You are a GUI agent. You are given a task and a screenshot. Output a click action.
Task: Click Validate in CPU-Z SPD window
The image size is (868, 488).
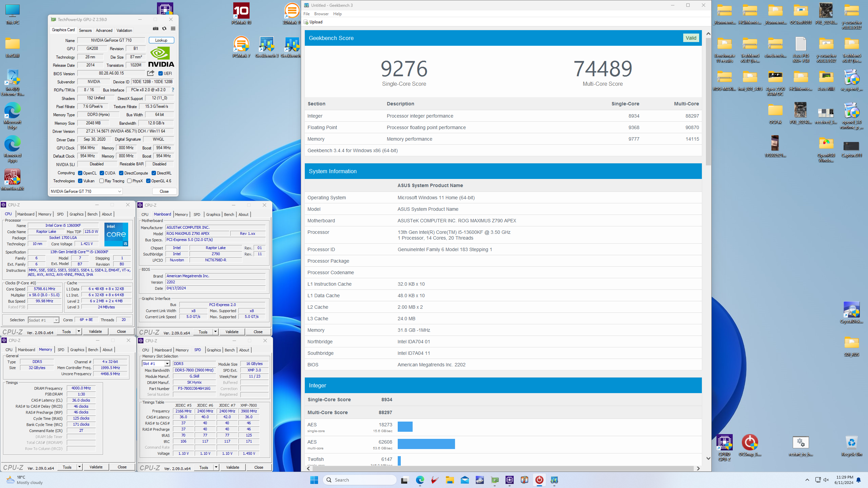coord(233,467)
